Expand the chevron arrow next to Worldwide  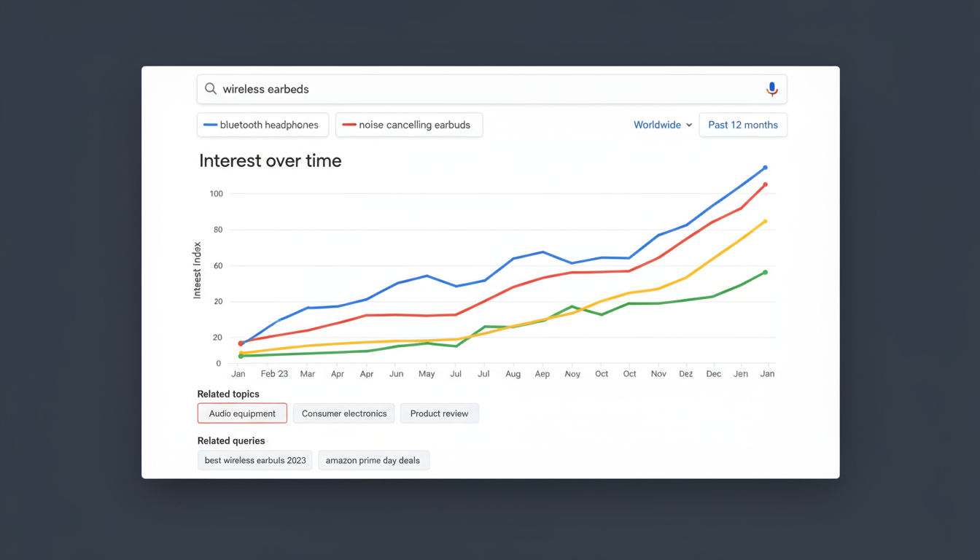click(x=689, y=125)
